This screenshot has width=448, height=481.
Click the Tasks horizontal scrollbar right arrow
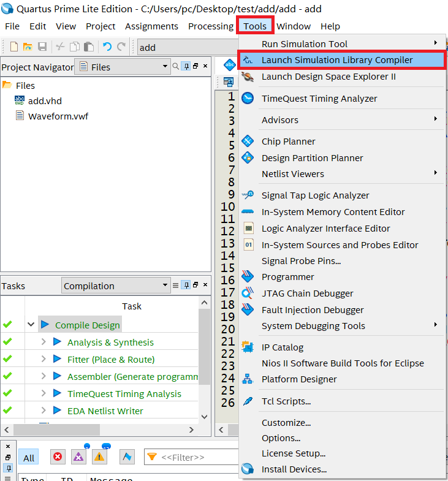(x=191, y=430)
